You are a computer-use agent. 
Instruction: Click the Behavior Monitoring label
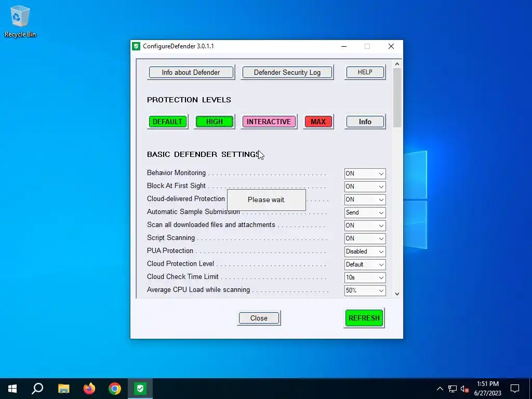177,173
